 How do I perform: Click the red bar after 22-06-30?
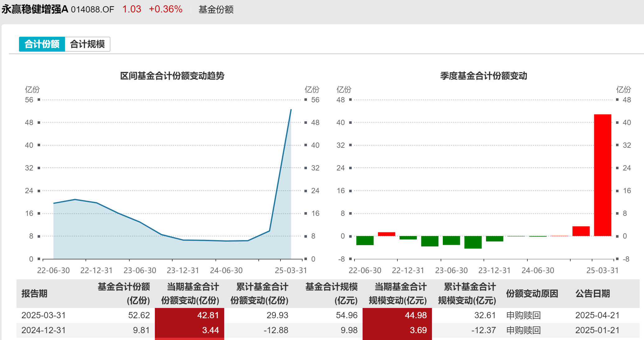tap(386, 234)
